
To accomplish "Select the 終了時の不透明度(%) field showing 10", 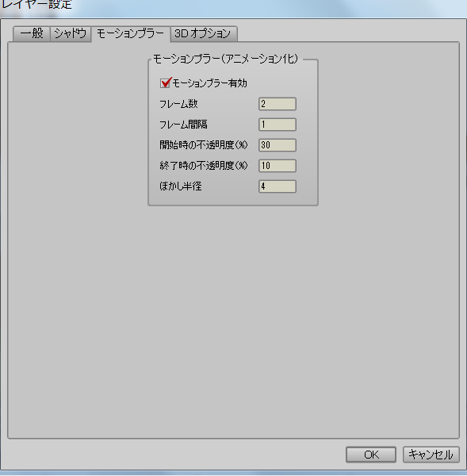I will [278, 166].
